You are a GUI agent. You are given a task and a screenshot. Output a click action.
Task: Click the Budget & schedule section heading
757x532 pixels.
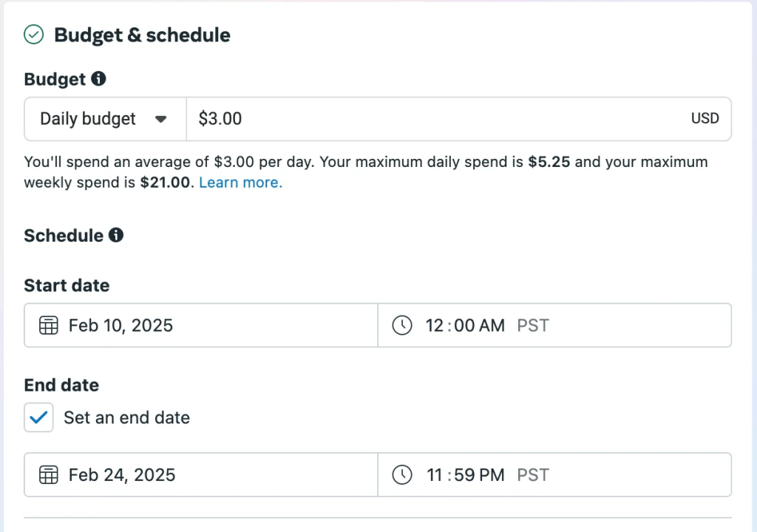tap(142, 35)
